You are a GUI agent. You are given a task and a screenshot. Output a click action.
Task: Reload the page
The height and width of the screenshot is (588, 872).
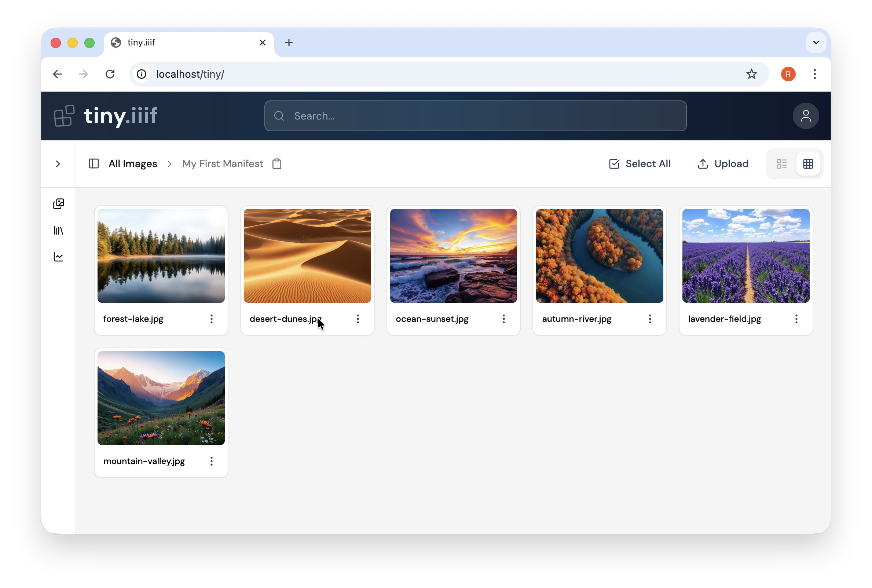click(x=110, y=74)
